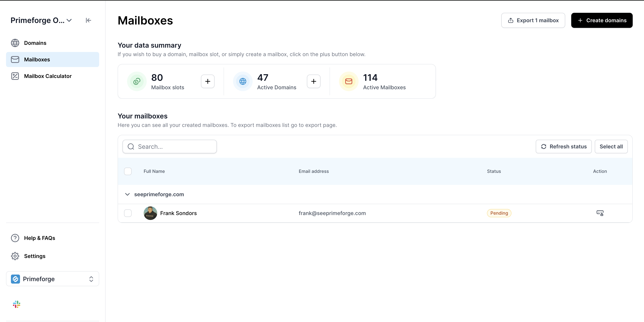This screenshot has width=644, height=322.
Task: Click Refresh status button
Action: [x=563, y=147]
